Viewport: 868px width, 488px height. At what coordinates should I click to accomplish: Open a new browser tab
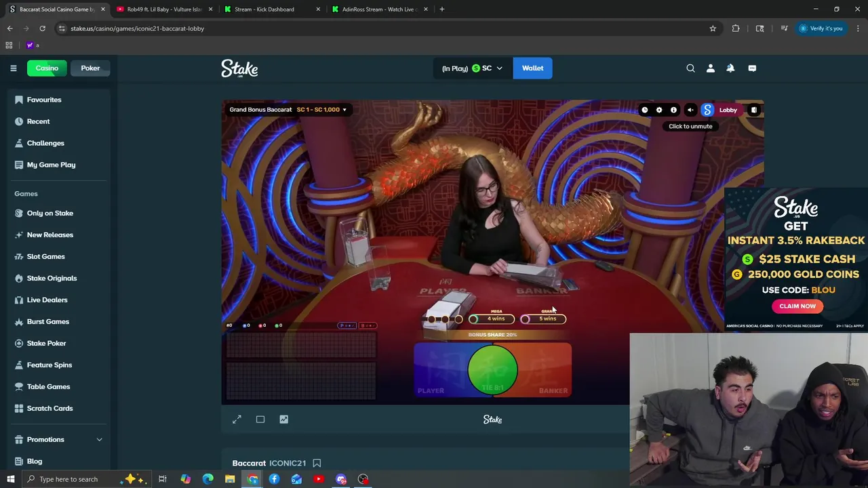point(442,9)
